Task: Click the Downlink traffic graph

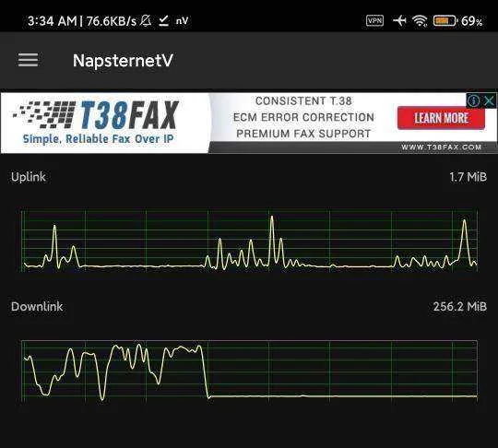Action: click(249, 371)
